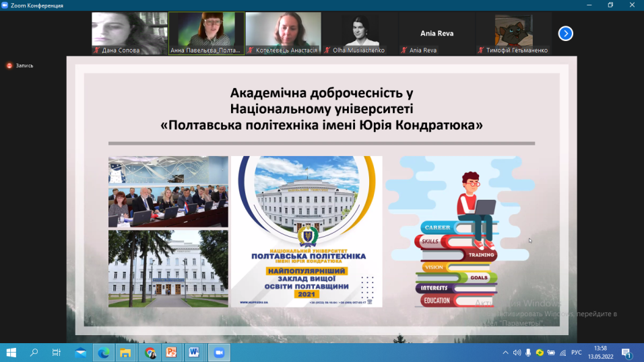Image resolution: width=644 pixels, height=362 pixels.
Task: Click the taskbar clock showing 13:58
Action: 600,352
